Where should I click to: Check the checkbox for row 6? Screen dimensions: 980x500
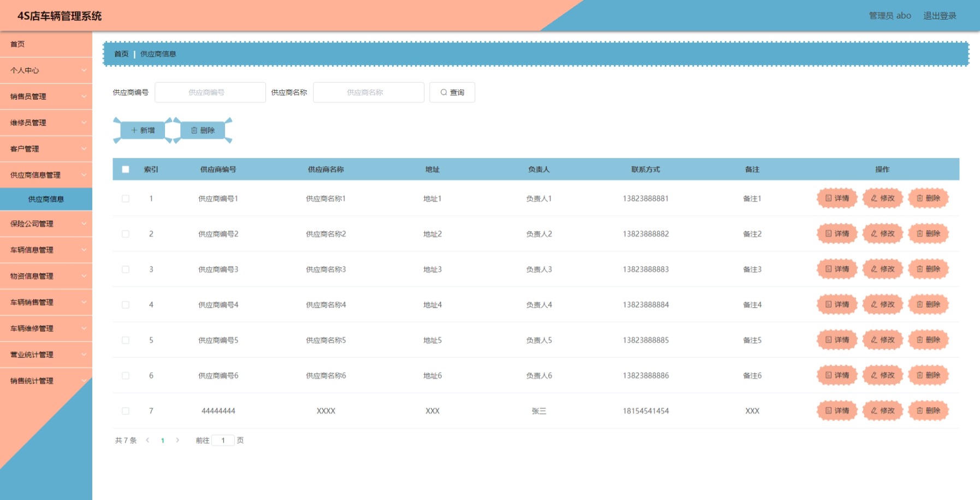126,375
